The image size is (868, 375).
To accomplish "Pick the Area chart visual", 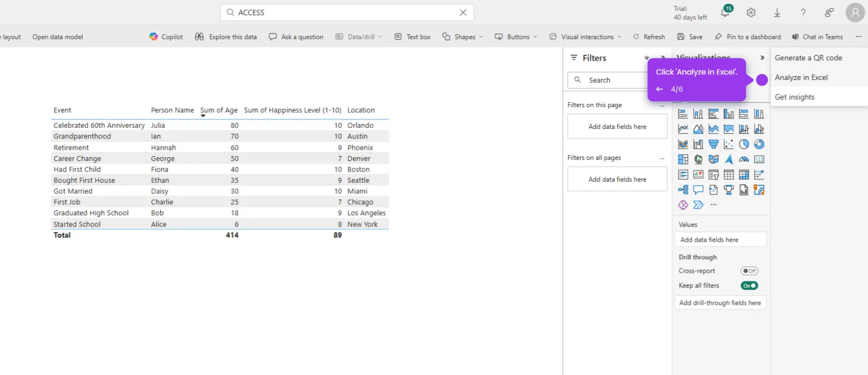I will click(698, 129).
